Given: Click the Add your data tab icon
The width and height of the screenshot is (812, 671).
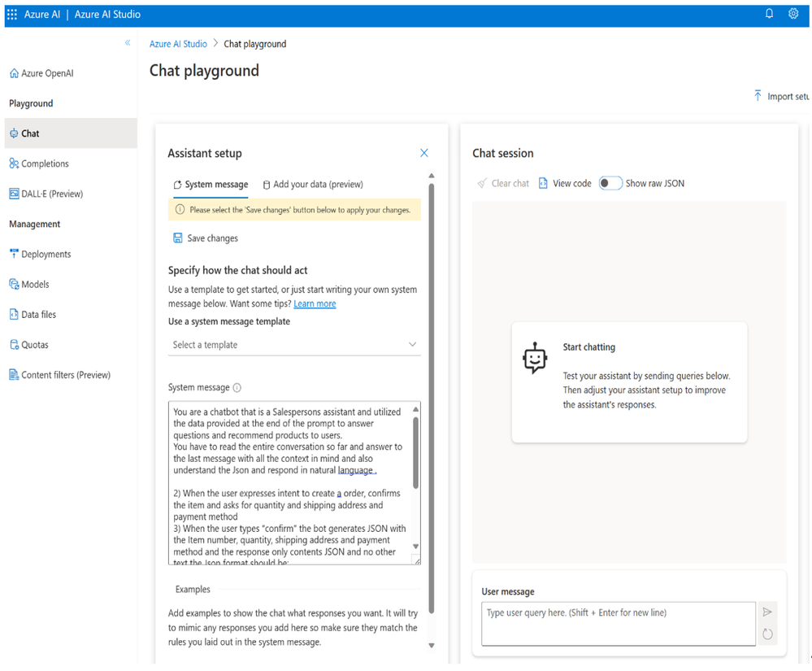Looking at the screenshot, I should tap(267, 185).
